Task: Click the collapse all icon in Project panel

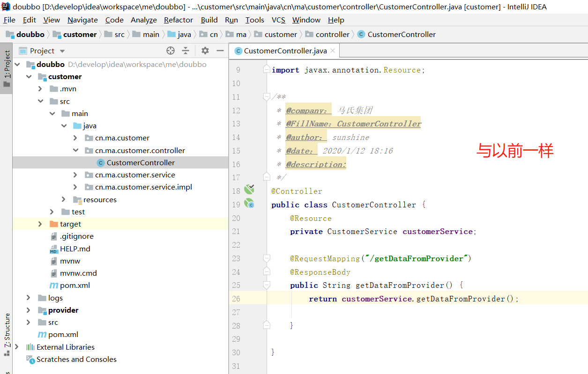Action: [186, 51]
